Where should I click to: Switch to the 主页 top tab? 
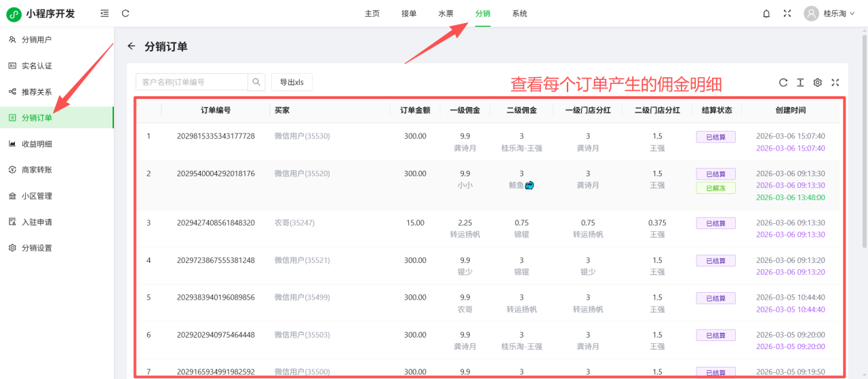(372, 14)
